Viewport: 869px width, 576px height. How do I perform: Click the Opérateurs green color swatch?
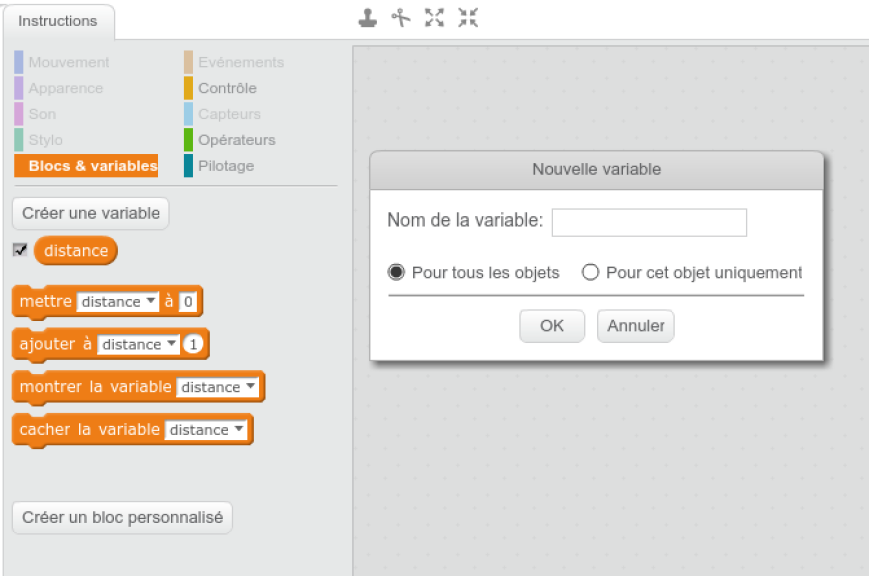[x=188, y=140]
